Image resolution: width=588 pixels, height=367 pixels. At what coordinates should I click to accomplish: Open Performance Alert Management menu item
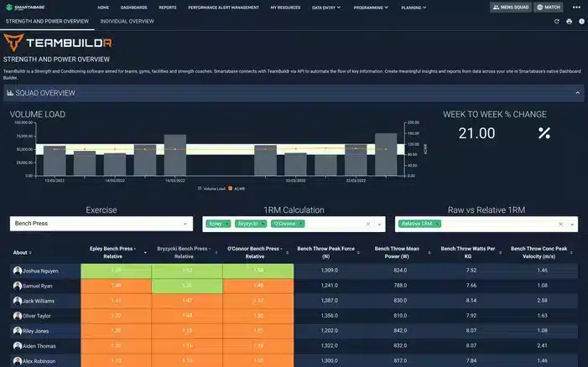(x=223, y=7)
